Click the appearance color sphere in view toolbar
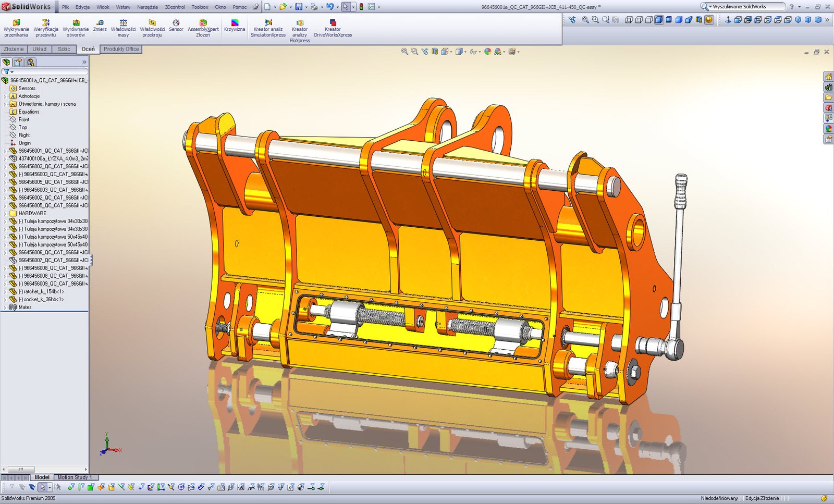 click(x=487, y=51)
